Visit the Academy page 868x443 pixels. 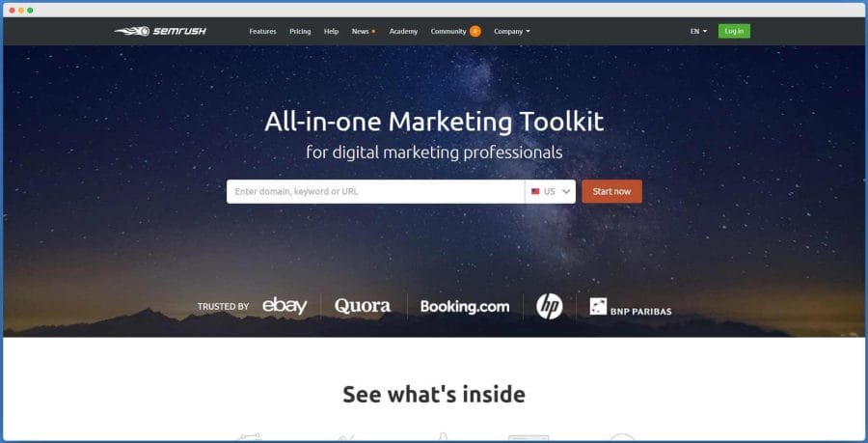[x=403, y=32]
